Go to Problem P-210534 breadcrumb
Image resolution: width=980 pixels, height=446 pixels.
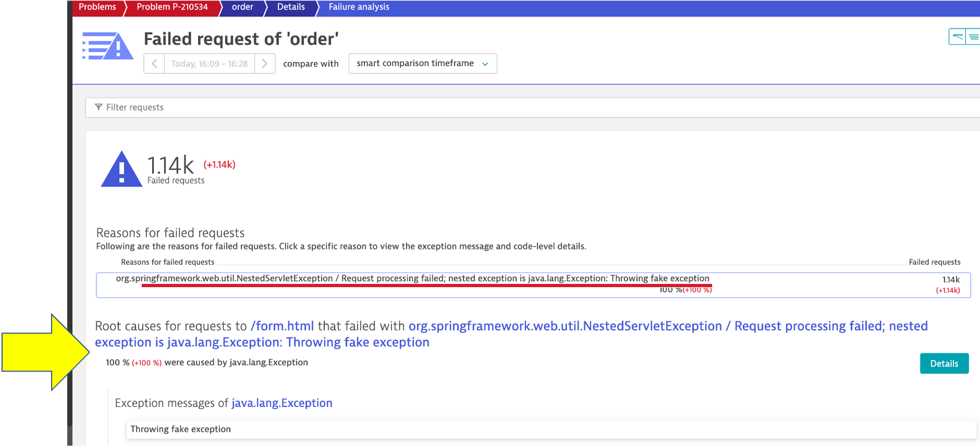[x=172, y=7]
